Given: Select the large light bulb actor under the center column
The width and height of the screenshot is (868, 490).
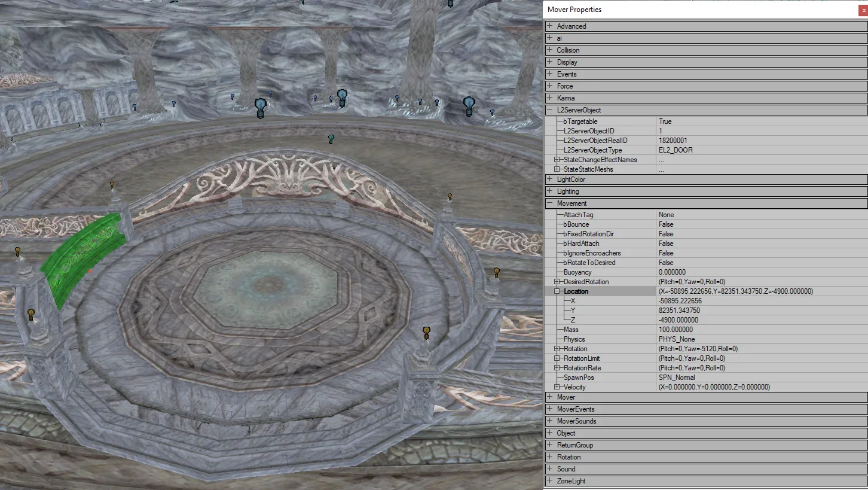Looking at the screenshot, I should [x=342, y=98].
